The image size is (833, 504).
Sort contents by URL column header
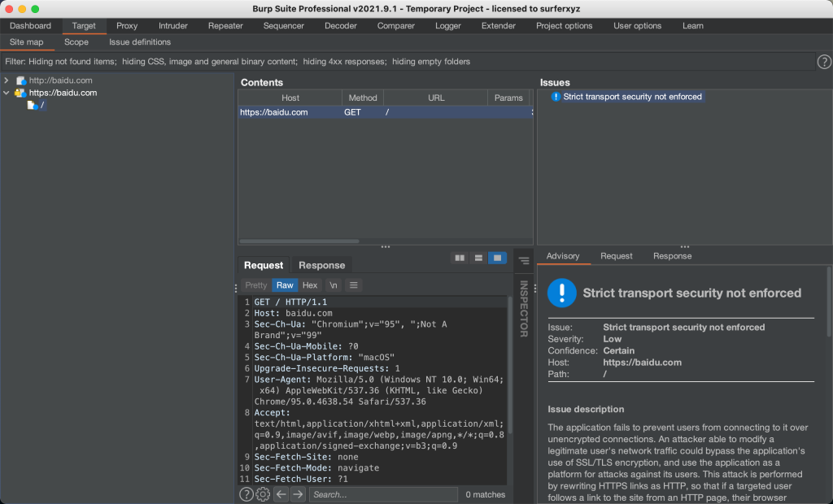point(436,98)
